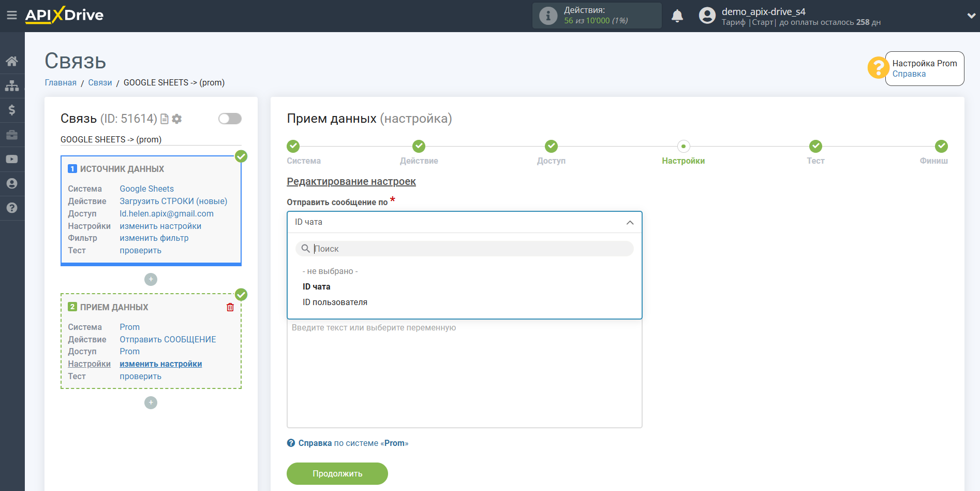Add a step after the data receiver
The image size is (980, 491).
[x=151, y=402]
